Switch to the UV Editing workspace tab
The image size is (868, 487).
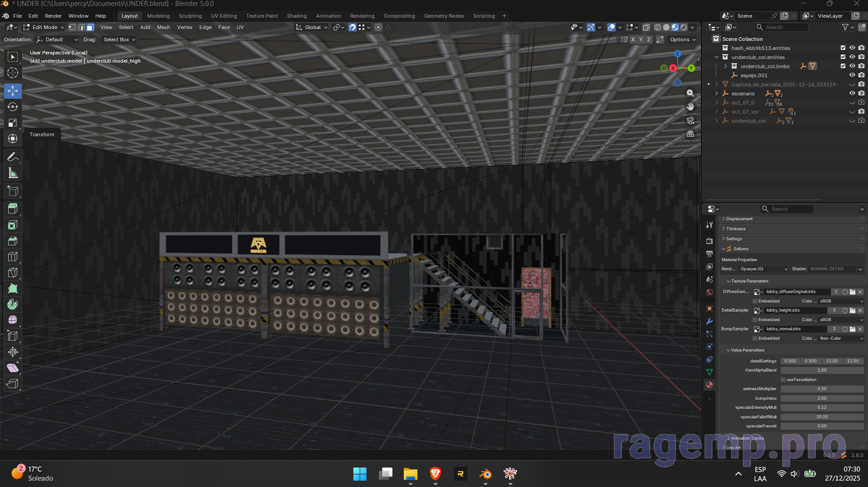224,16
